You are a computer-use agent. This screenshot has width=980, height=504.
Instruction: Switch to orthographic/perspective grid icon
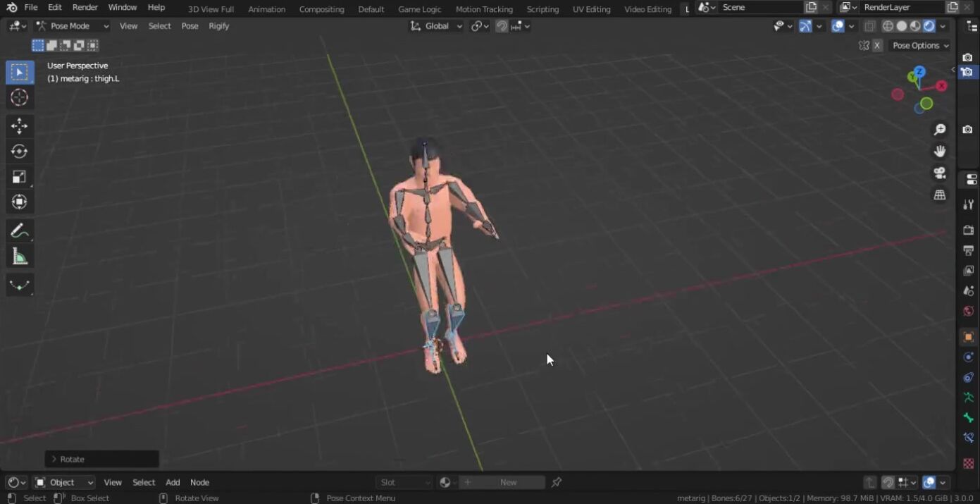tap(939, 195)
